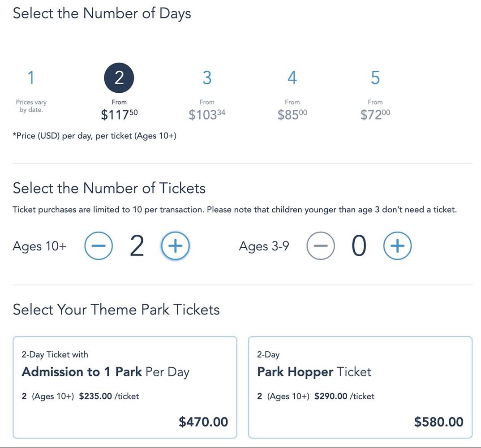Click the $470.00 total price
The height and width of the screenshot is (448, 481).
click(x=203, y=422)
